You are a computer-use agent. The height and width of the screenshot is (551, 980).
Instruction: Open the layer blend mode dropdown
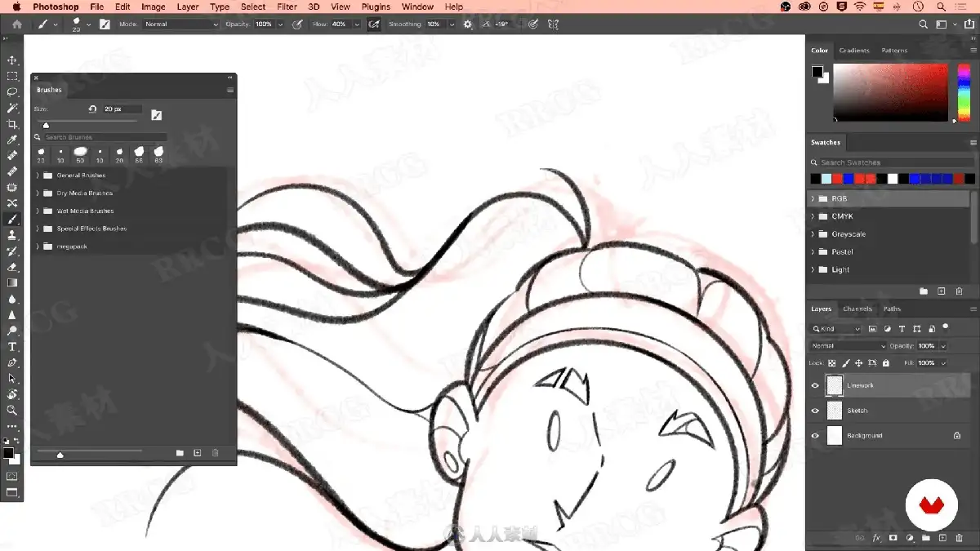tap(848, 346)
